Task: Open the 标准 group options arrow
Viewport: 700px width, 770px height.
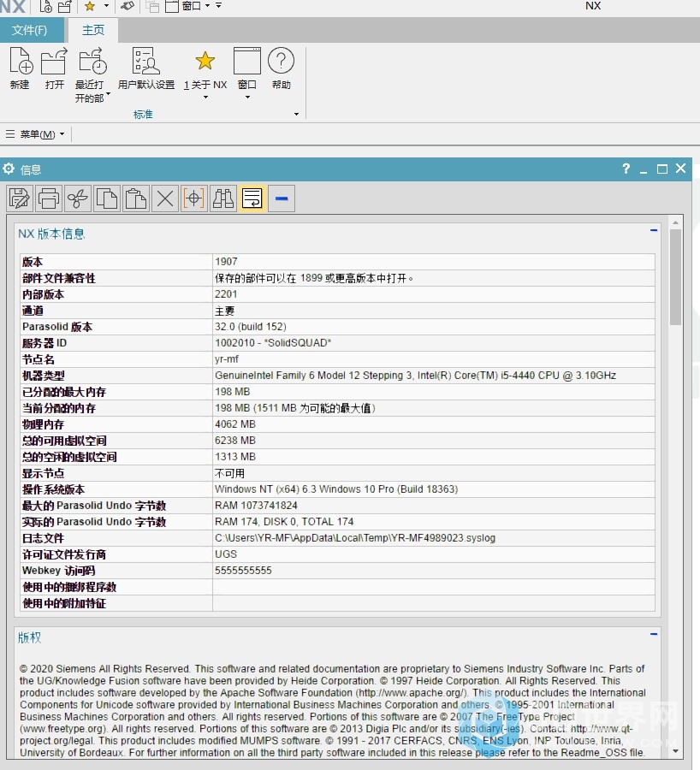Action: [296, 115]
